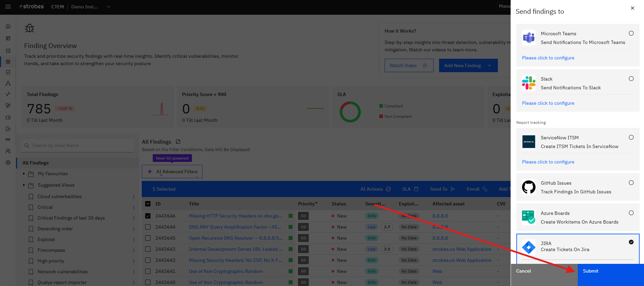
Task: Expand the My Favourites folder
Action: [24, 174]
